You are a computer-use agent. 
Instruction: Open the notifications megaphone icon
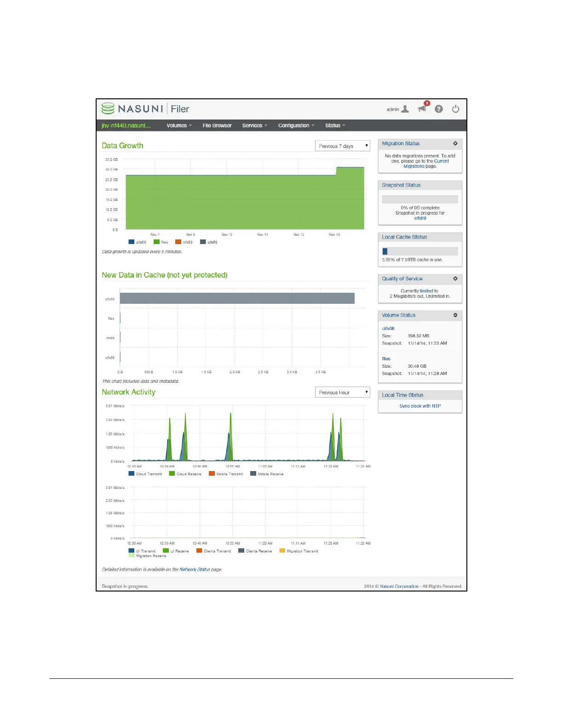coord(422,109)
